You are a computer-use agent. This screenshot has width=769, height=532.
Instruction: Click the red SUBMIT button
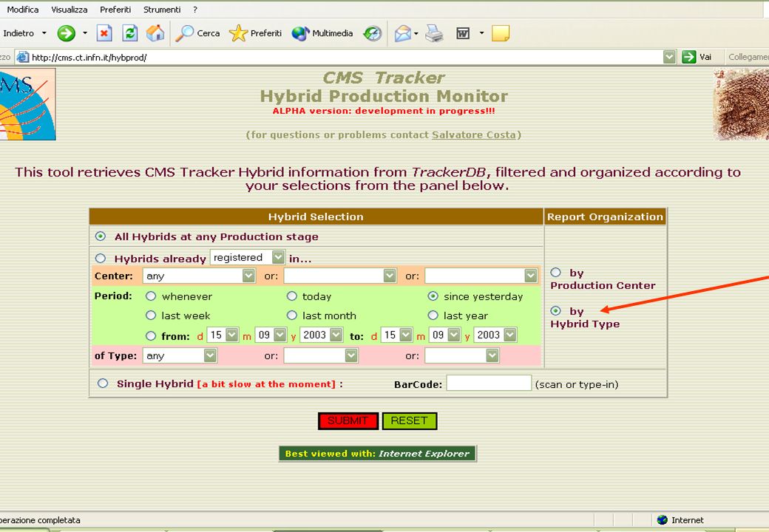[348, 421]
